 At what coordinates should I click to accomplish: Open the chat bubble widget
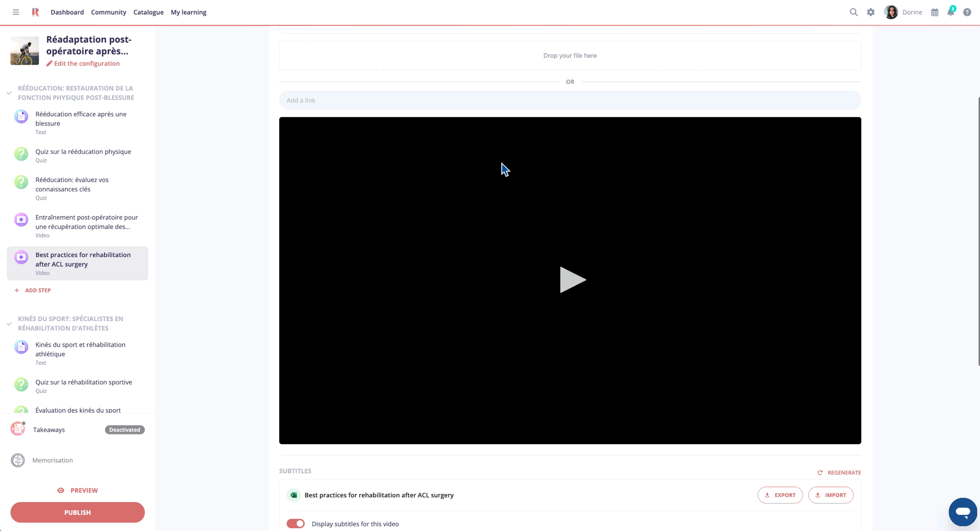pos(962,511)
